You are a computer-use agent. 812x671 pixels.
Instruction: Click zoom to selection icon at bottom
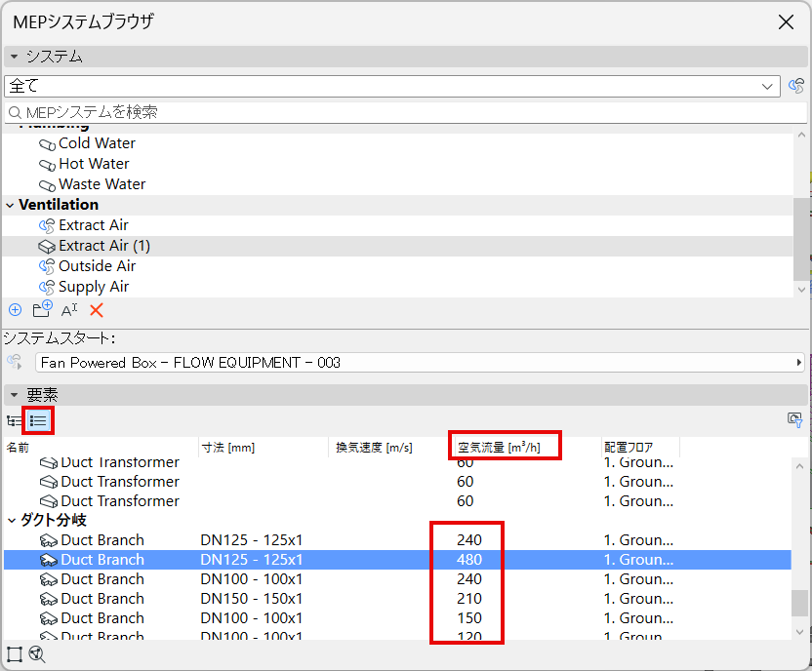(37, 654)
